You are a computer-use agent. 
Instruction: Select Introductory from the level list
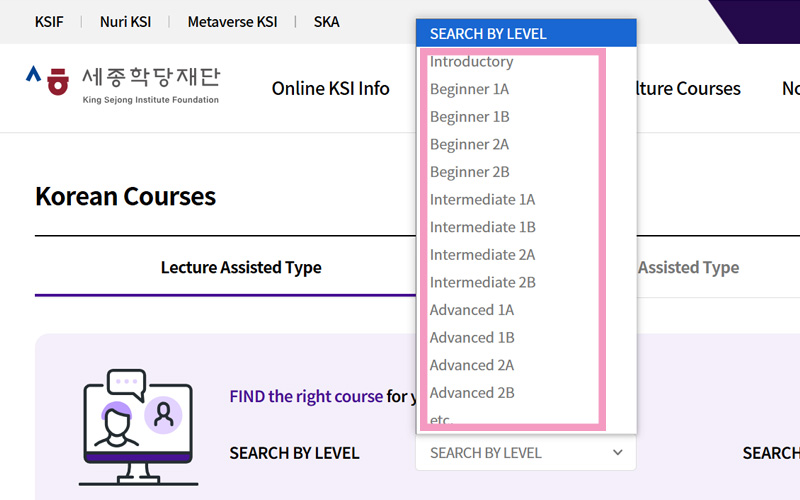click(x=471, y=62)
